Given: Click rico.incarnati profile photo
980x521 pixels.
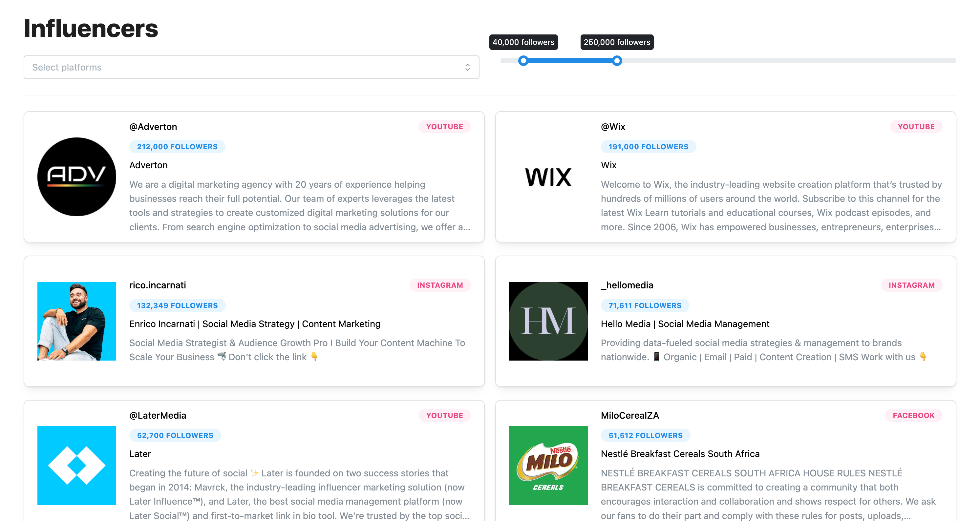Looking at the screenshot, I should [x=77, y=321].
